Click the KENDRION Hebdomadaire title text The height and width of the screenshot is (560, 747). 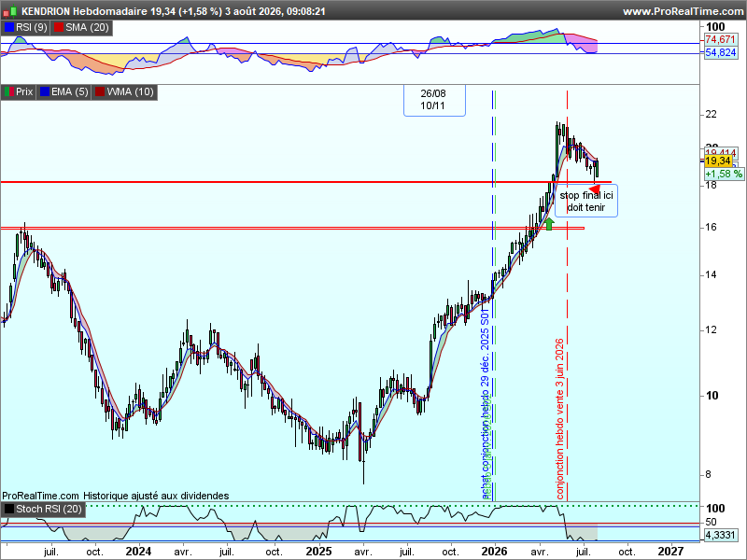tap(84, 11)
